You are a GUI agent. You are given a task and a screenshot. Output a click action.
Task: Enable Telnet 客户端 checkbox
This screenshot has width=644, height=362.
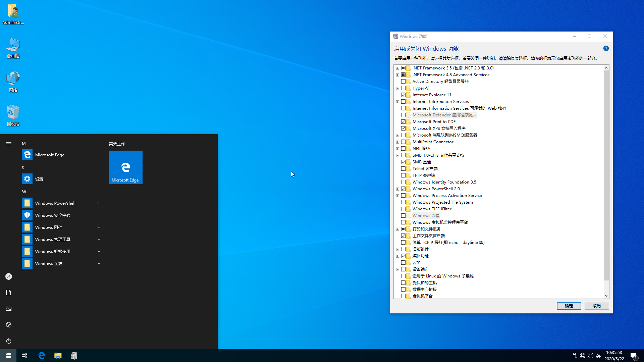point(404,169)
